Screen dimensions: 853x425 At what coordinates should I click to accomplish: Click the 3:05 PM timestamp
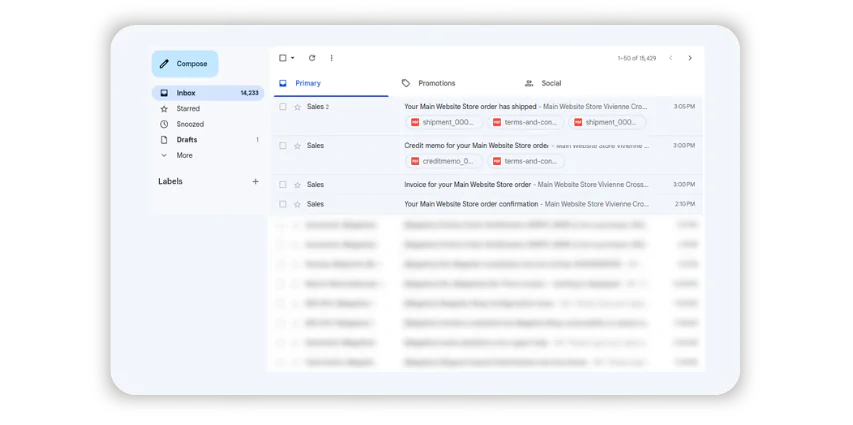point(684,107)
